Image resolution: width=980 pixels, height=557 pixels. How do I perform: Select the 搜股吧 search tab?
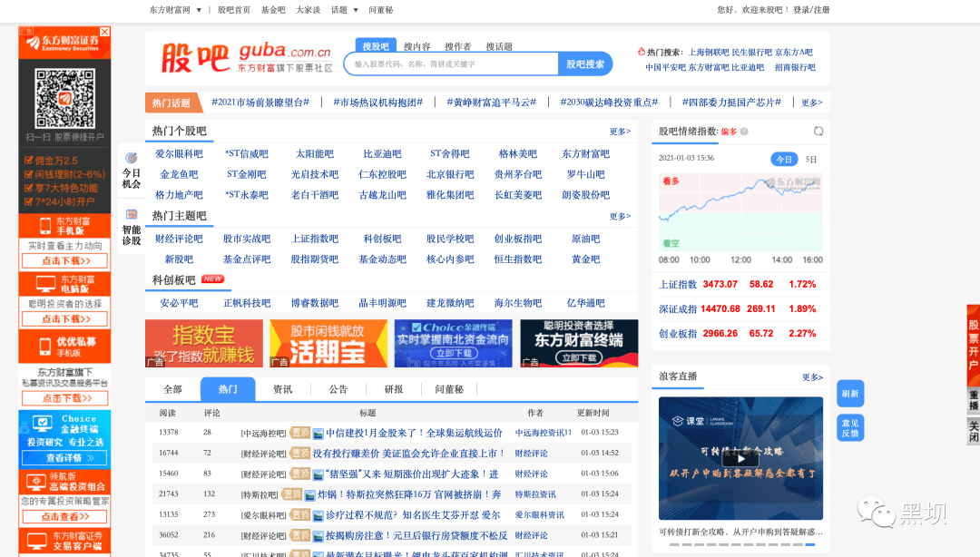coord(376,46)
